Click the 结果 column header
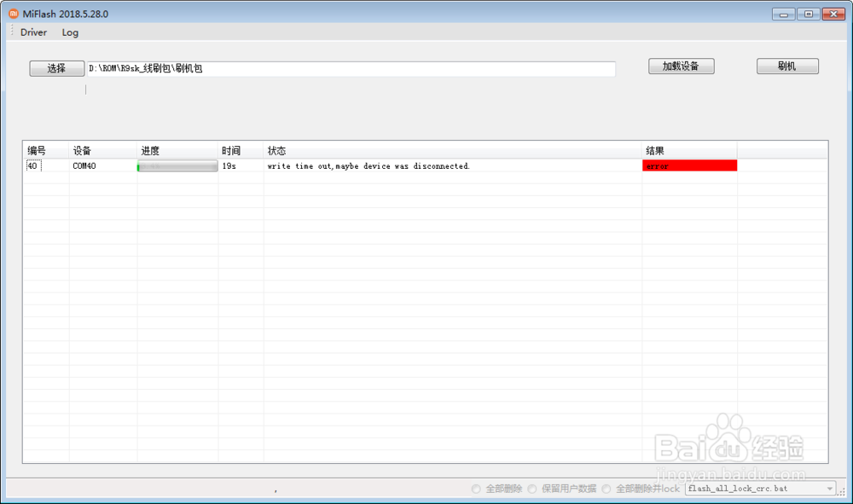The height and width of the screenshot is (504, 853). (689, 151)
